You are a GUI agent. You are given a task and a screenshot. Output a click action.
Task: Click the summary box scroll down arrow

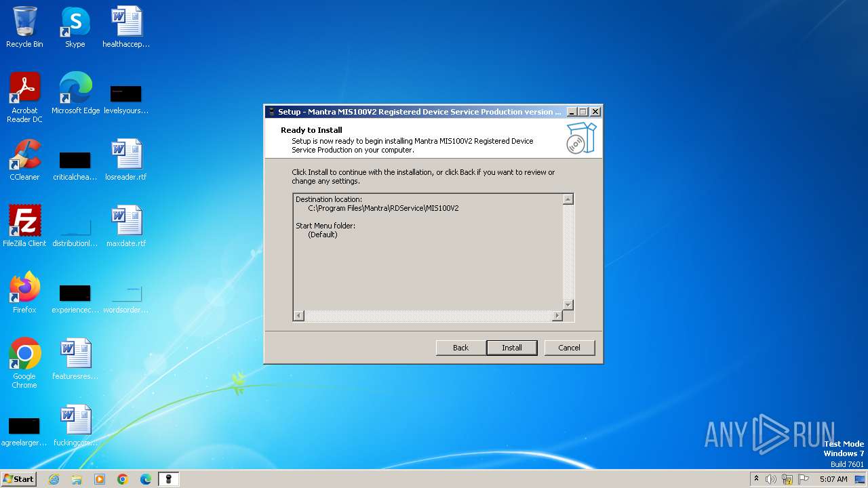pos(568,305)
